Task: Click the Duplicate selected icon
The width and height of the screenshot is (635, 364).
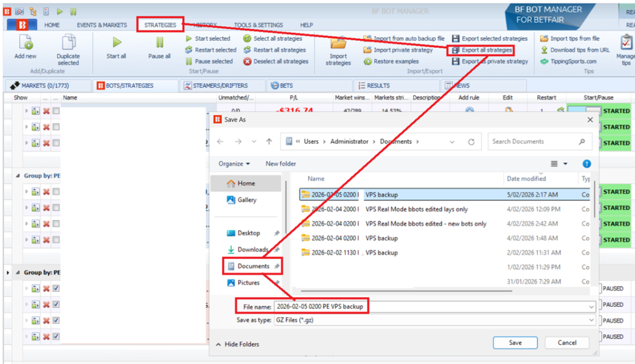Action: pyautogui.click(x=68, y=43)
